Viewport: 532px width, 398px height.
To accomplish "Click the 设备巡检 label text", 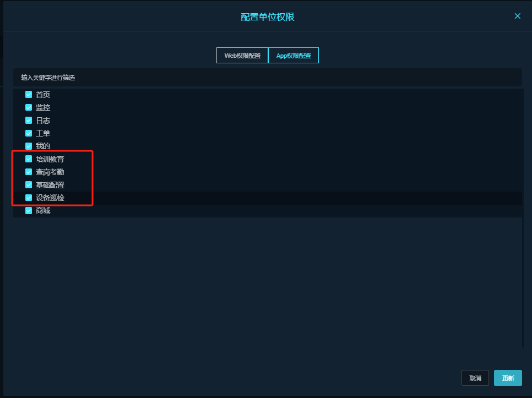I will [50, 198].
